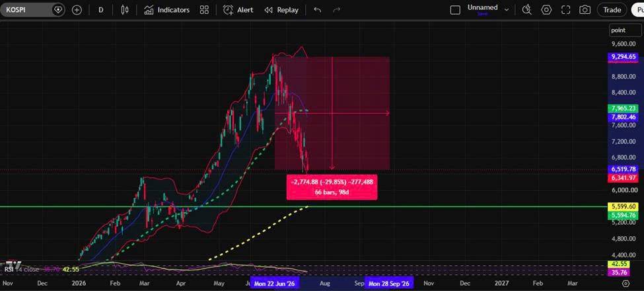The height and width of the screenshot is (291, 644).
Task: Undo the last chart action
Action: point(317,11)
